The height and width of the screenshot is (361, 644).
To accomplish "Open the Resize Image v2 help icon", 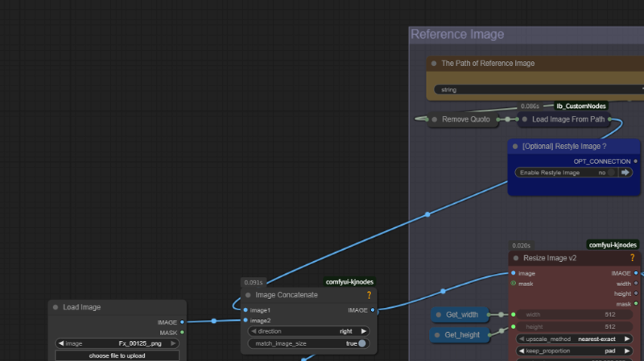I will tap(633, 258).
